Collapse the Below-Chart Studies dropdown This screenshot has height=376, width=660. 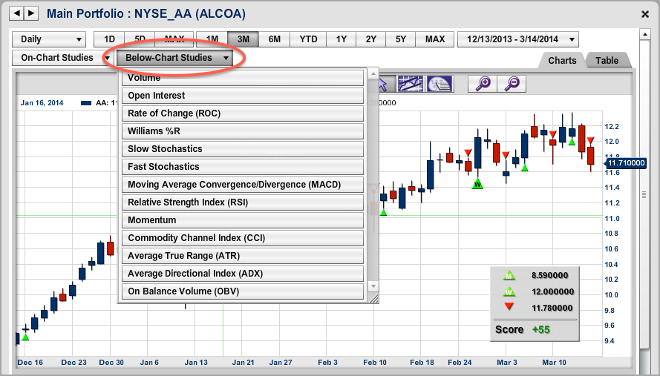pyautogui.click(x=174, y=58)
